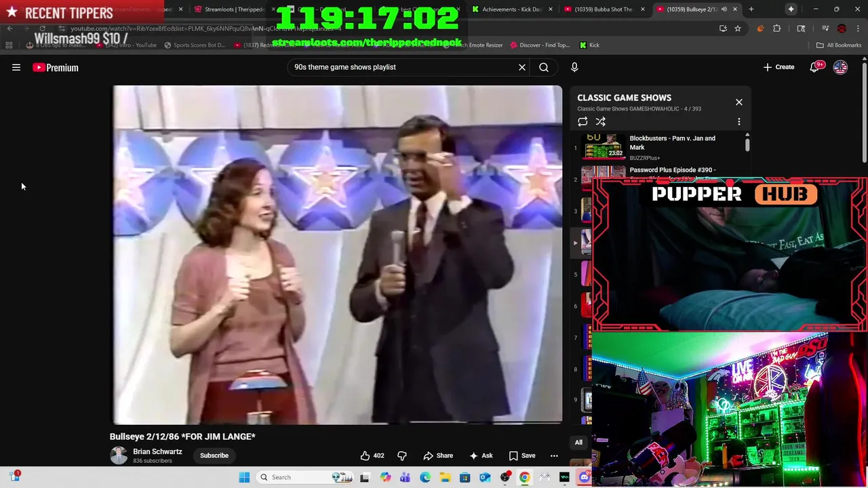Close the Achievements Kick Dashboard tab
This screenshot has height=488, width=868.
(551, 9)
